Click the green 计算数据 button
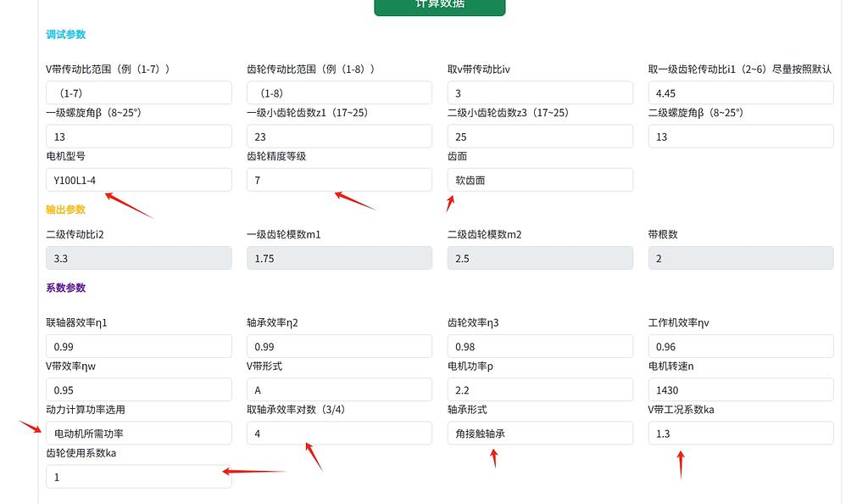Viewport: 868px width, 504px height. point(439,5)
